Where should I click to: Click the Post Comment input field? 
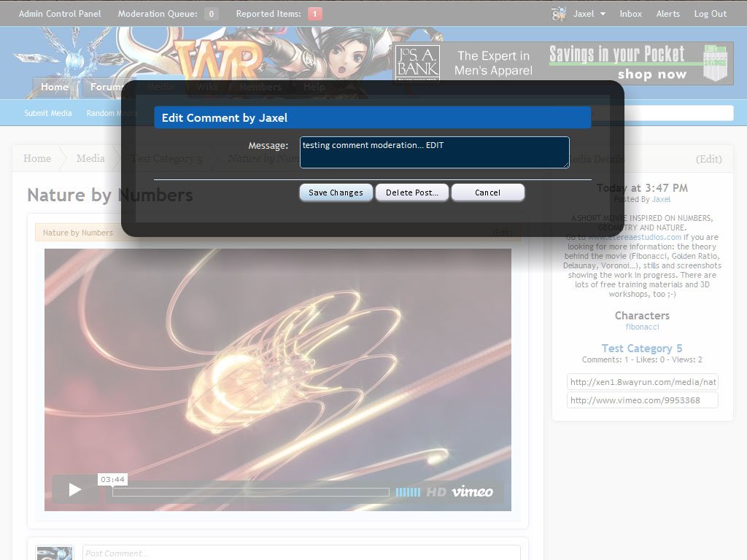[x=301, y=553]
